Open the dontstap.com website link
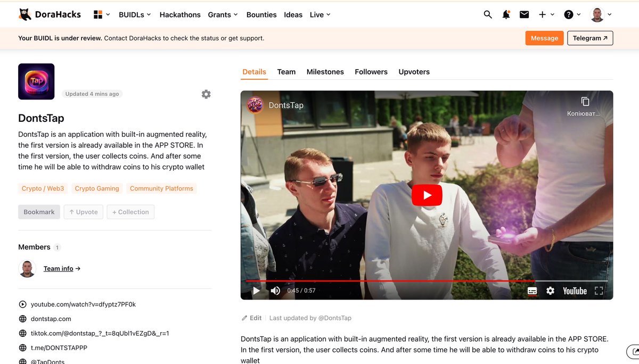This screenshot has width=639, height=364. click(51, 319)
